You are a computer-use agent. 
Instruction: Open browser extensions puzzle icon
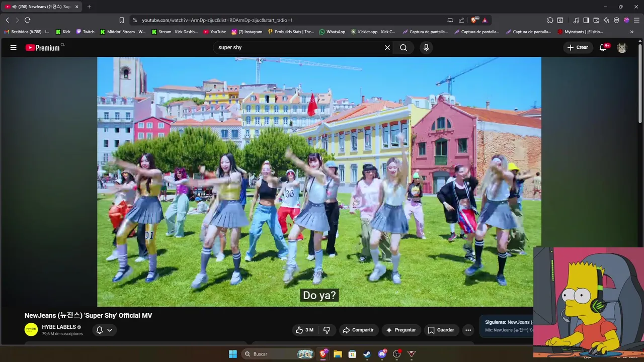[x=550, y=20]
